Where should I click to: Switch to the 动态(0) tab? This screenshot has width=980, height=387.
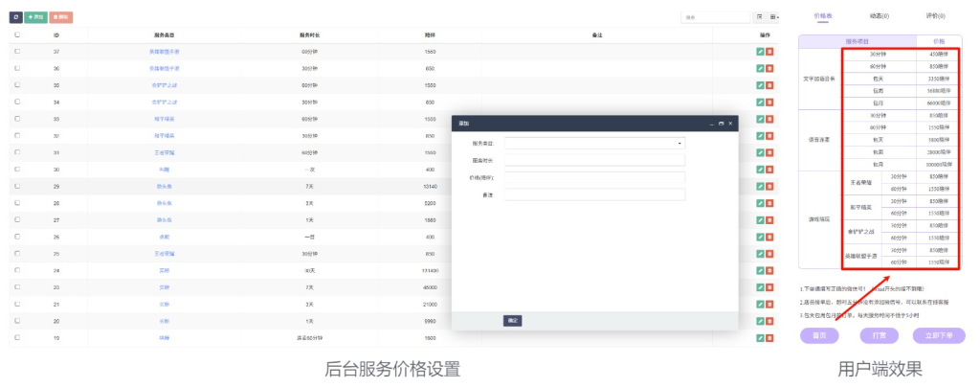click(x=878, y=16)
